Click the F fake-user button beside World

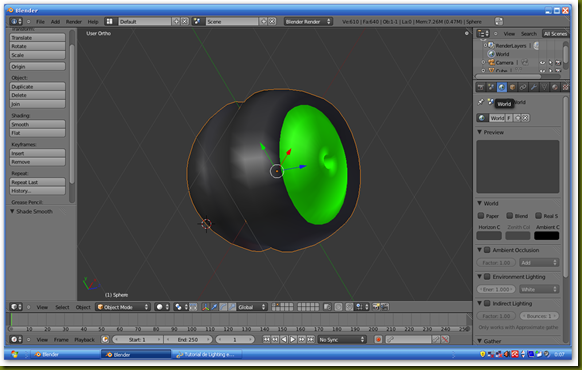pos(509,118)
